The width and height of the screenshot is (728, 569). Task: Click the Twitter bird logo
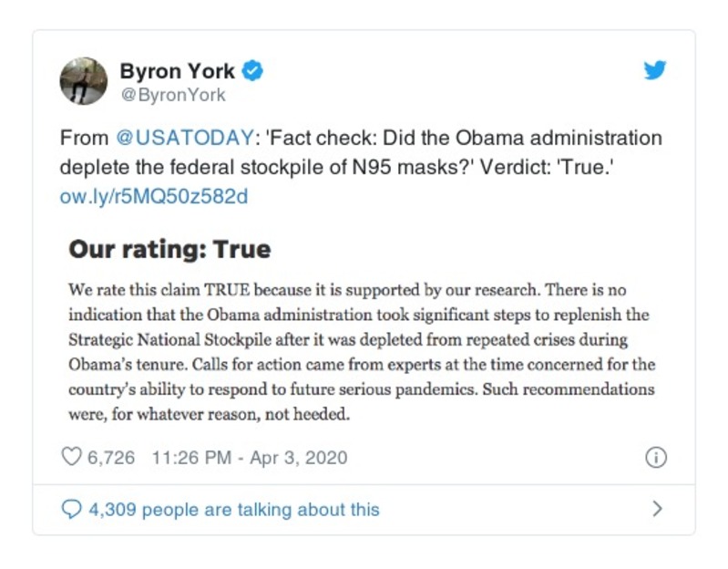click(655, 71)
